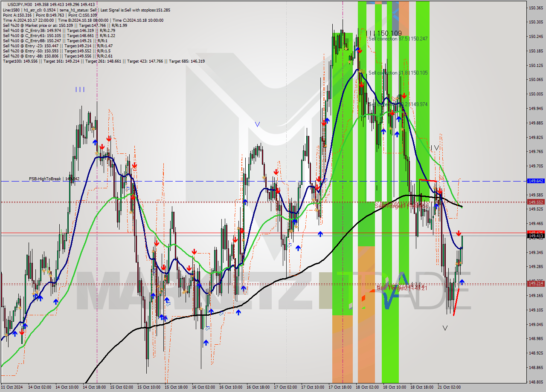Click the black 149.413 current price tag
The image size is (546, 392).
coord(536,236)
